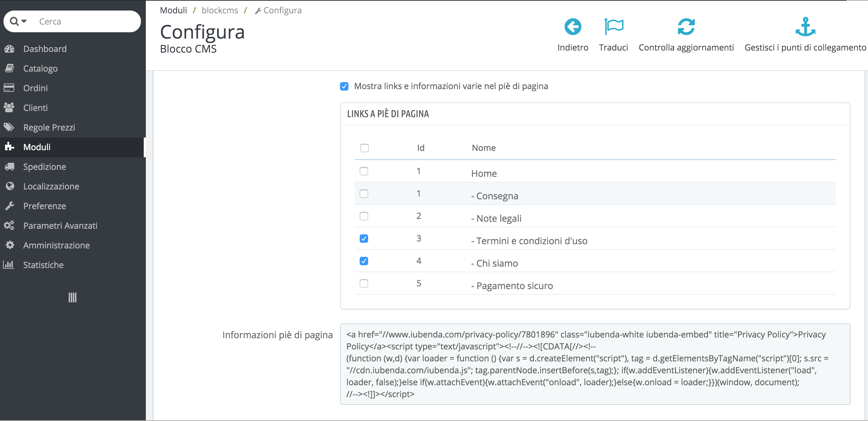Click the Clienti people icon
Viewport: 868px width, 421px height.
[x=9, y=107]
